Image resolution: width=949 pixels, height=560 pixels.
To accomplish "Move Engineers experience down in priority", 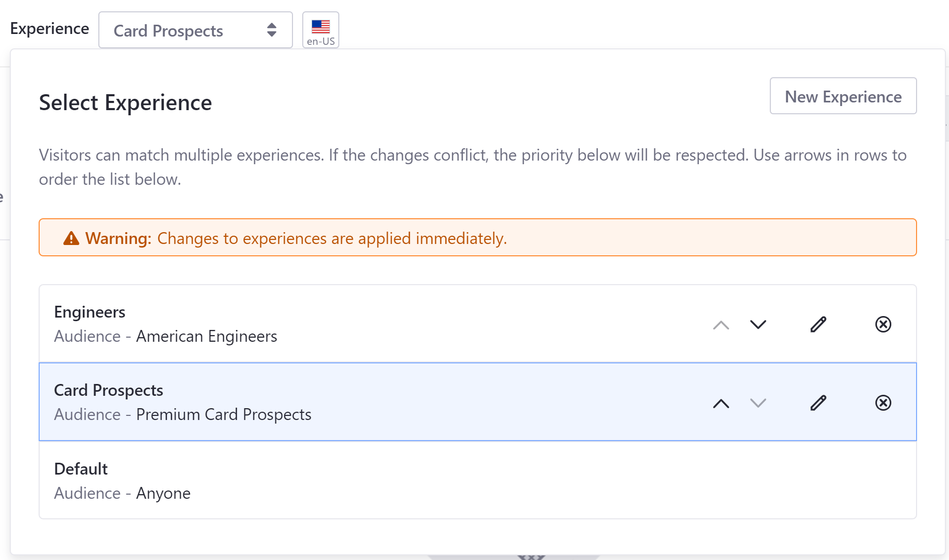I will 758,325.
